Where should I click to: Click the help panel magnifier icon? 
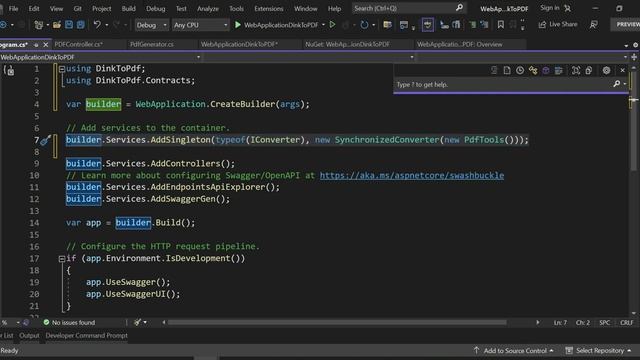(617, 84)
